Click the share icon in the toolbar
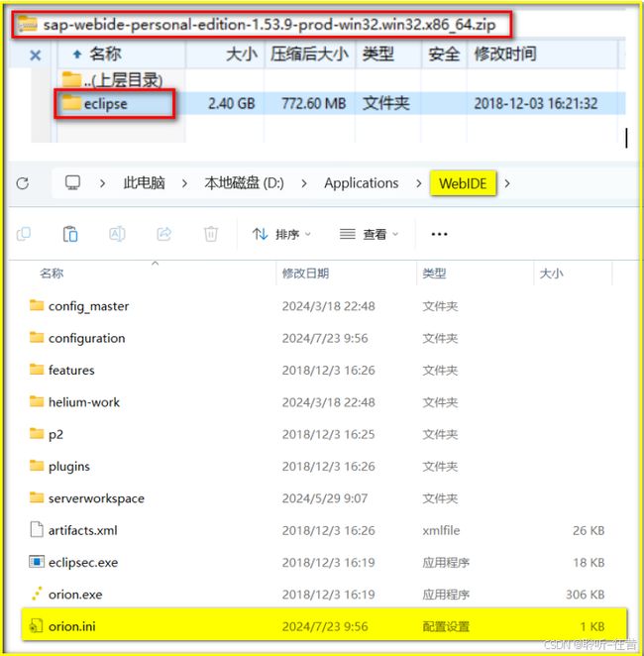This screenshot has width=644, height=656. tap(163, 234)
